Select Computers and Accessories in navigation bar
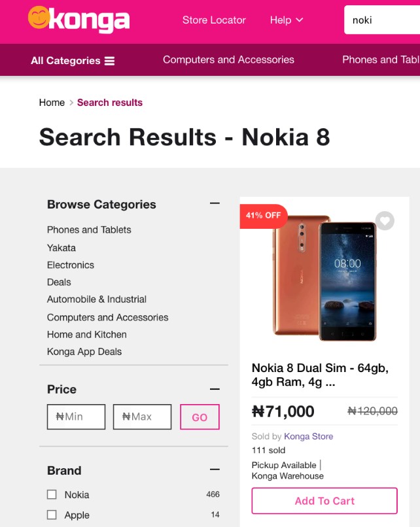The width and height of the screenshot is (420, 527). (x=227, y=59)
